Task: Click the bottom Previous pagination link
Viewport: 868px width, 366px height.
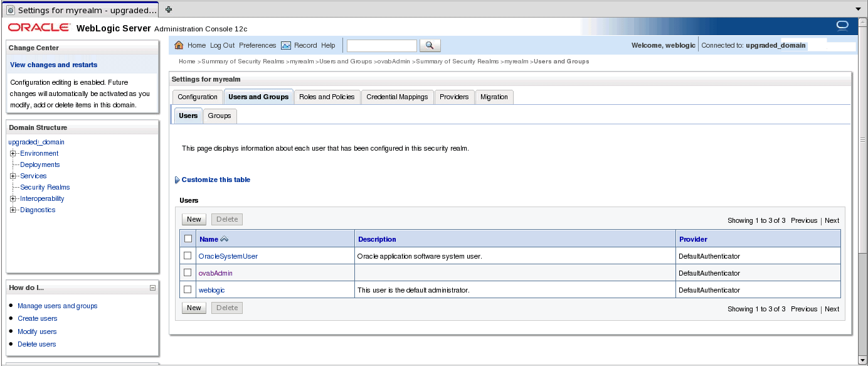Action: pyautogui.click(x=804, y=309)
